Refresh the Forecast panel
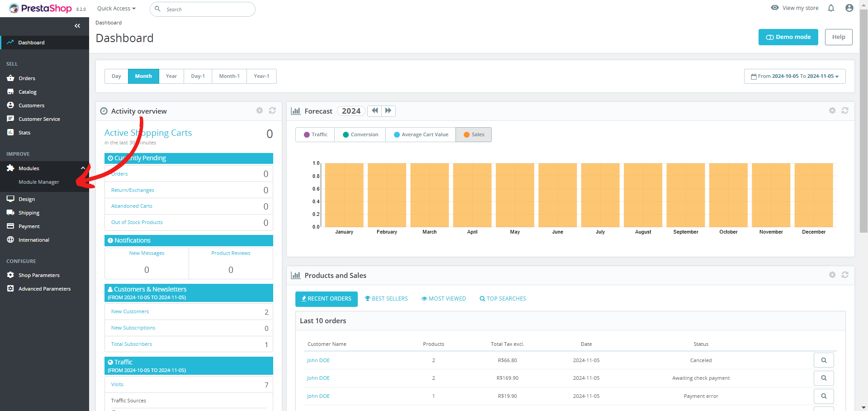Image resolution: width=868 pixels, height=411 pixels. pos(845,110)
